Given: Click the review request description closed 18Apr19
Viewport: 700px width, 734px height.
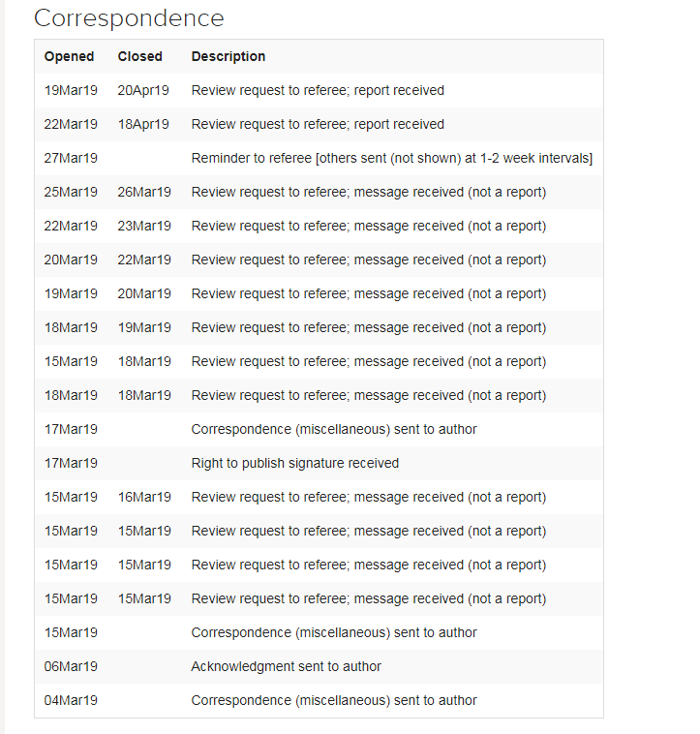Looking at the screenshot, I should 318,124.
